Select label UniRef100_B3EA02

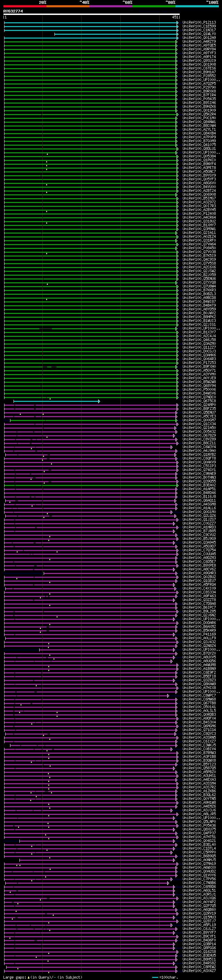(x=199, y=485)
